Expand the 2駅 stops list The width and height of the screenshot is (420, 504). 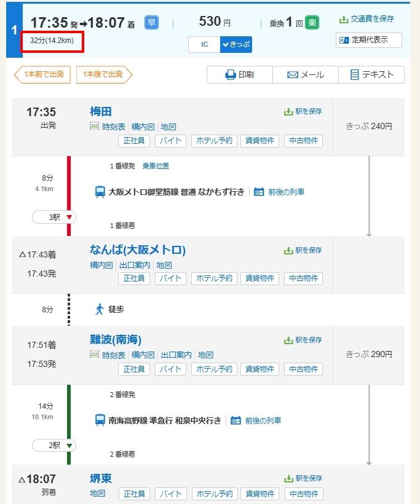(54, 446)
